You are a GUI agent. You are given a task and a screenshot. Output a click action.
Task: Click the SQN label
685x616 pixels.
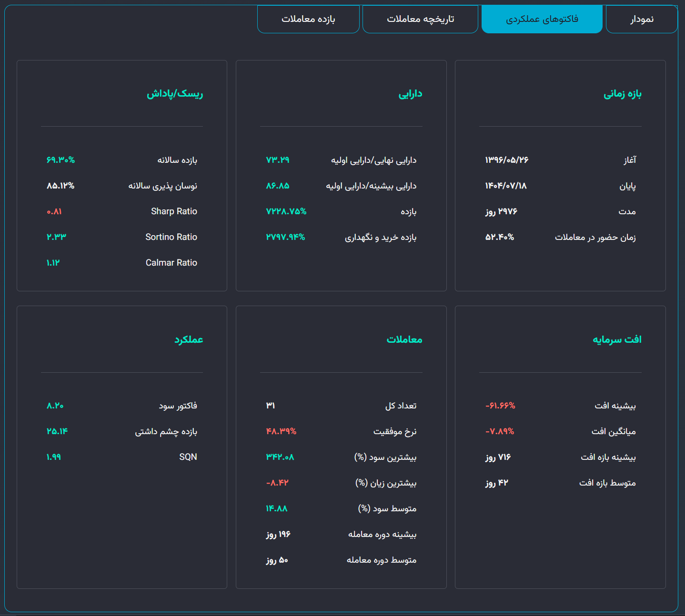click(x=188, y=457)
